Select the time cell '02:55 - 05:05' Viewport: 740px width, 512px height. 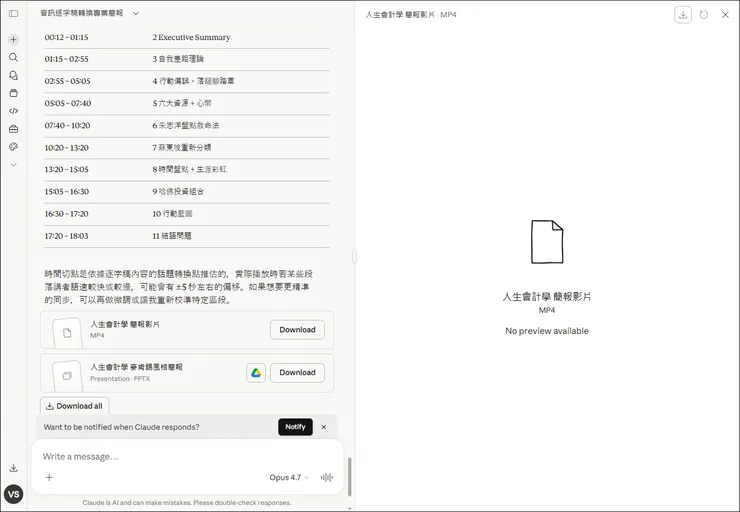point(67,81)
